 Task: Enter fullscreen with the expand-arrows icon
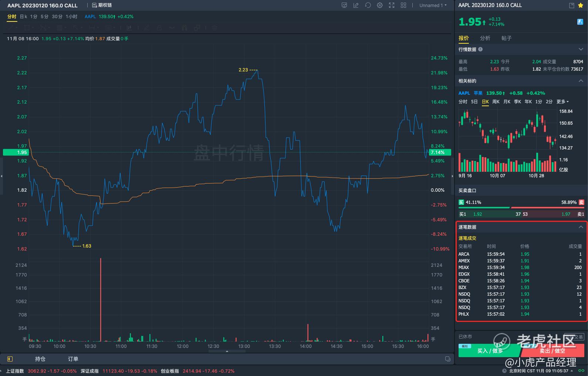(392, 5)
